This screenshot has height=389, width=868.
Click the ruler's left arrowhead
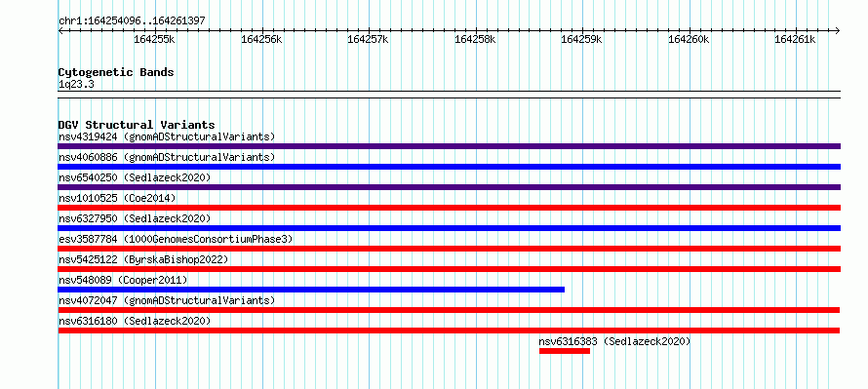tap(60, 31)
